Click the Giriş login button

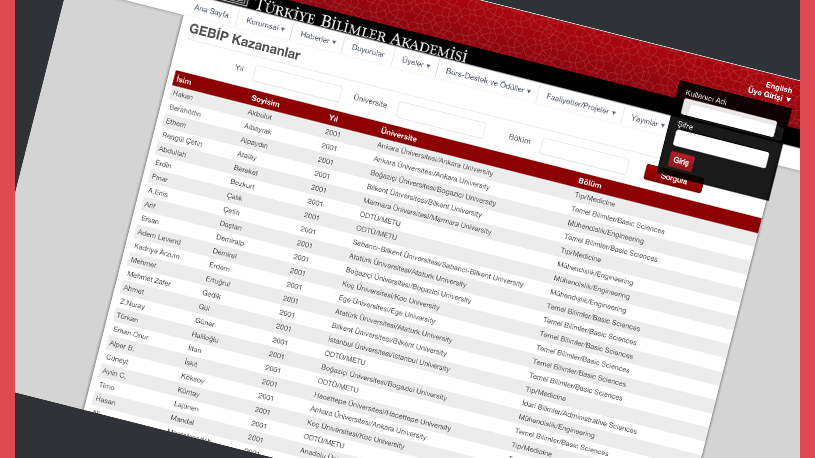(681, 161)
